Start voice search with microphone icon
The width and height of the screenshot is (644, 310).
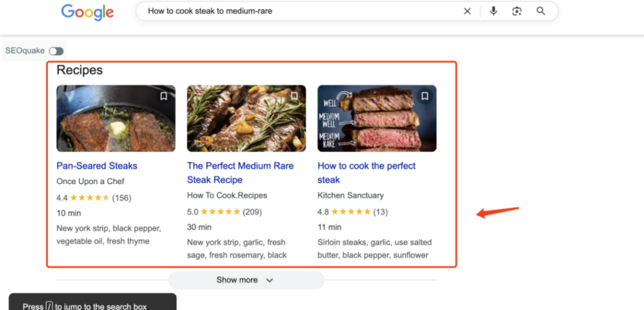pyautogui.click(x=494, y=11)
